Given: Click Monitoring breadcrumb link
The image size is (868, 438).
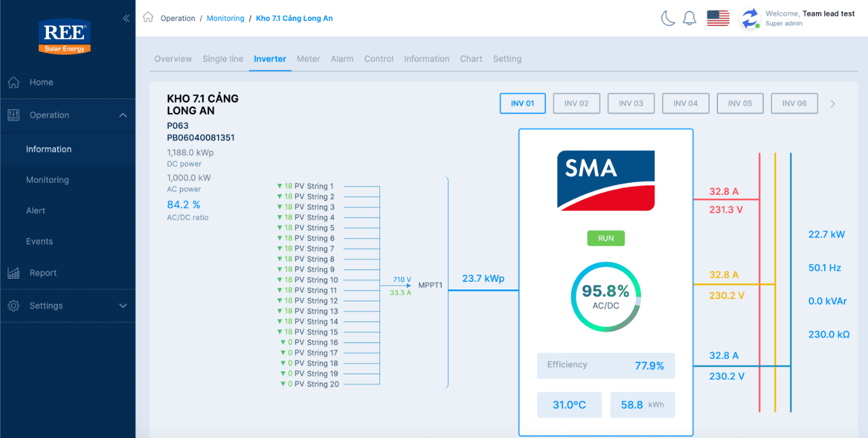Looking at the screenshot, I should (x=226, y=18).
